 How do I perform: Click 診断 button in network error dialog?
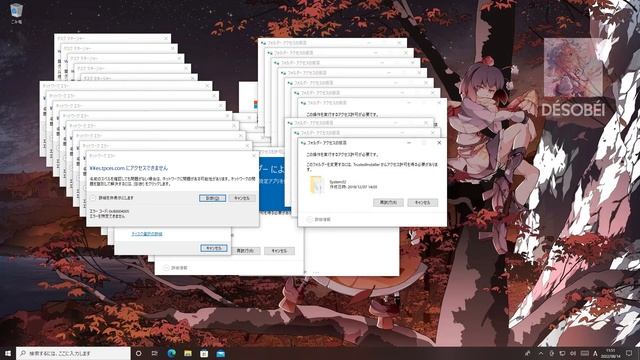point(212,198)
